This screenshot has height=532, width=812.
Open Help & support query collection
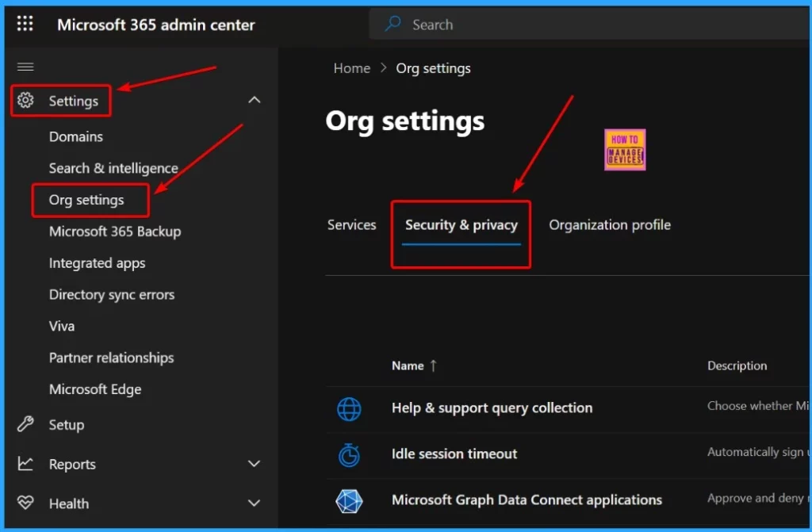492,408
